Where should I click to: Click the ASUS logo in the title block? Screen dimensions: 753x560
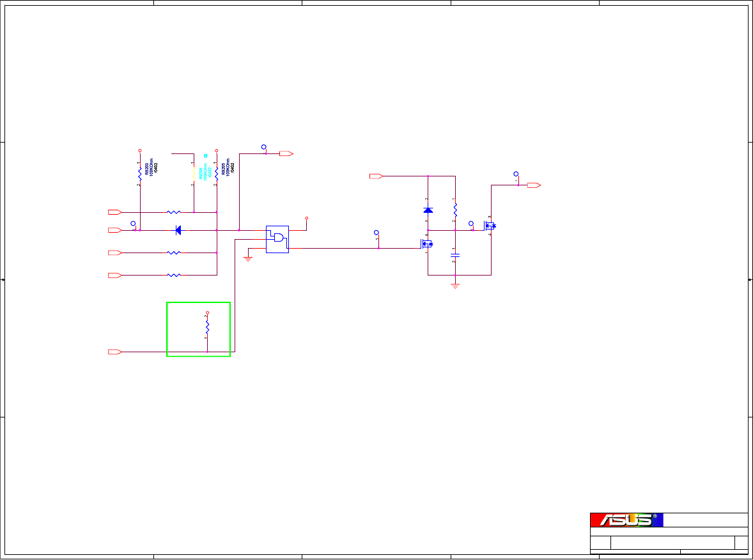[626, 520]
